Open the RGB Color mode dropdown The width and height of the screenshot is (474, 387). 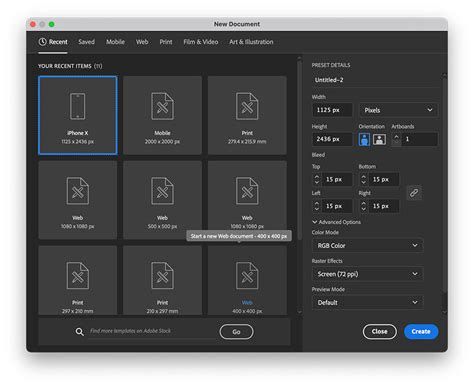click(x=368, y=246)
